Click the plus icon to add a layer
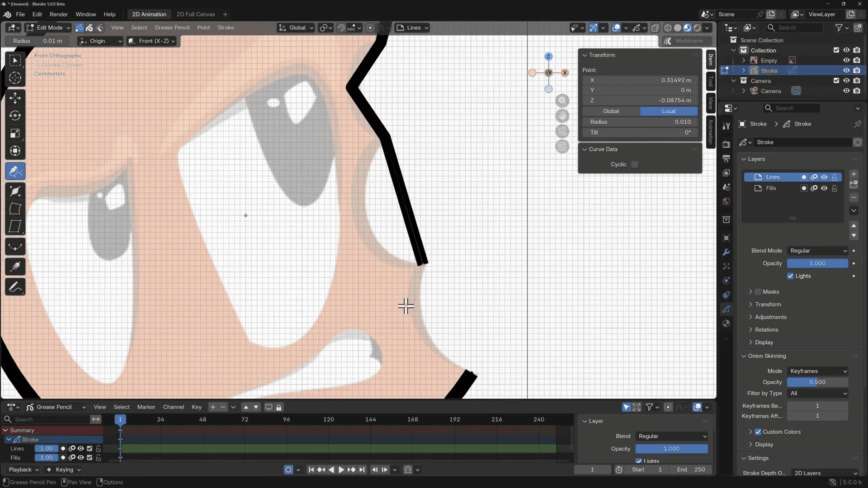 pyautogui.click(x=854, y=174)
